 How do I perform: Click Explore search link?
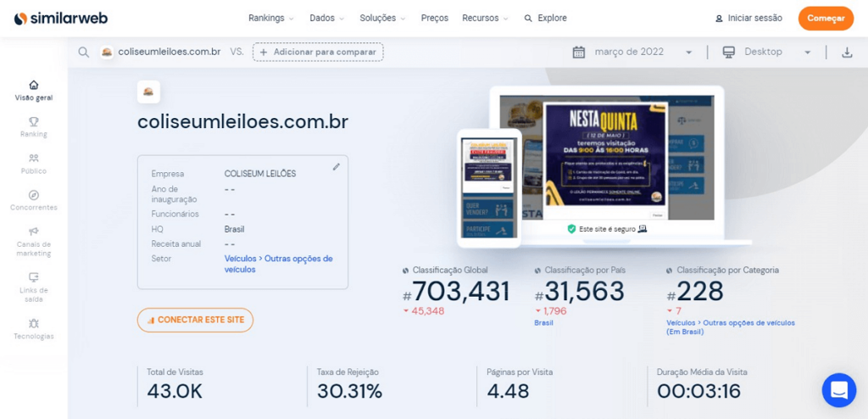[546, 19]
